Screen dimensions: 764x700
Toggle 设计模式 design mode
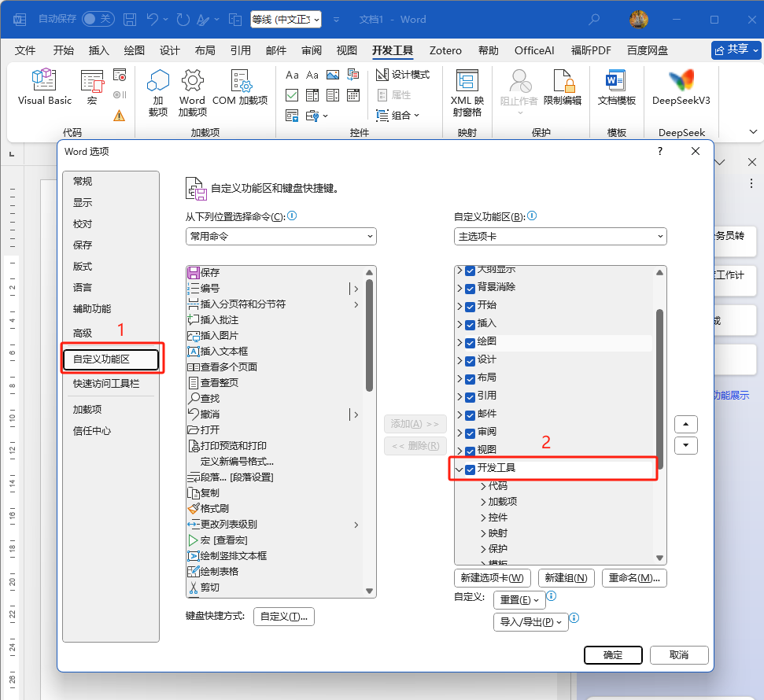coord(403,75)
